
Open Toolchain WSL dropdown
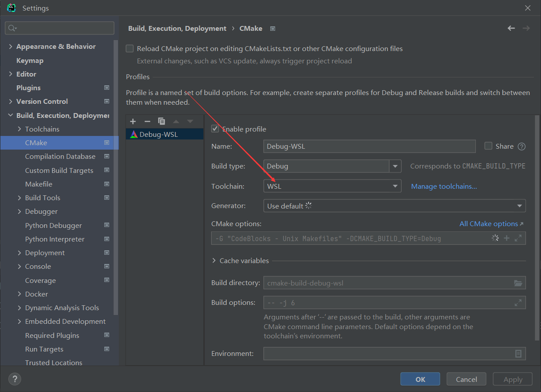(332, 186)
